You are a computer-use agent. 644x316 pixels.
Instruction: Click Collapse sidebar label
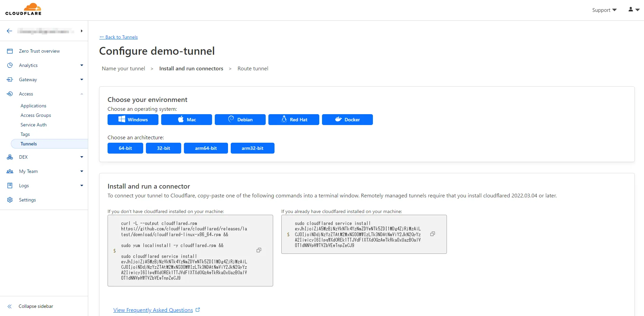tap(36, 306)
